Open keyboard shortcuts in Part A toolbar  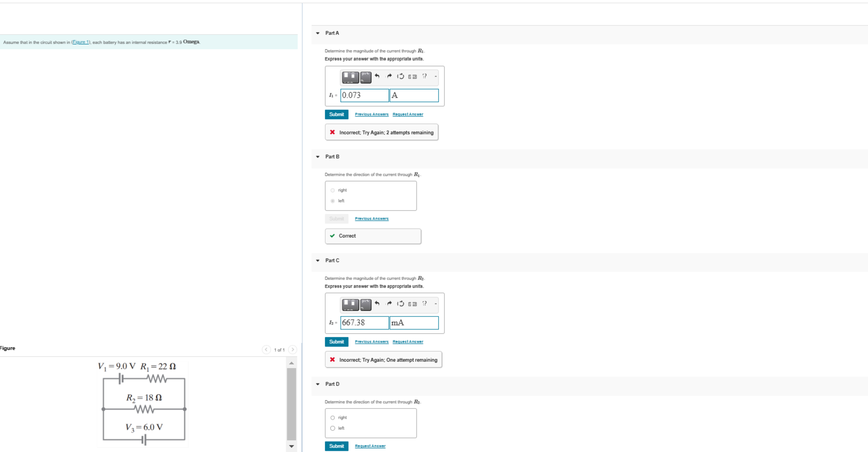[412, 77]
